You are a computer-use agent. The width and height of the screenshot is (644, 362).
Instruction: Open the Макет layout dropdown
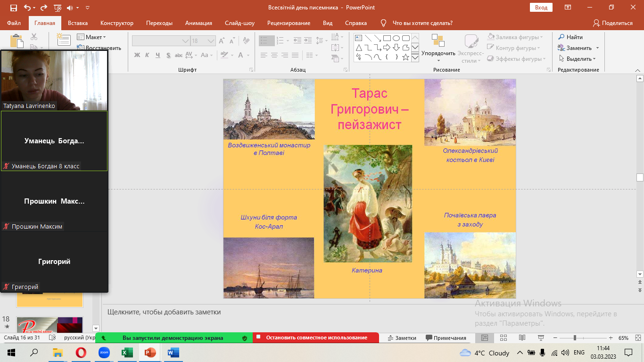pos(92,37)
